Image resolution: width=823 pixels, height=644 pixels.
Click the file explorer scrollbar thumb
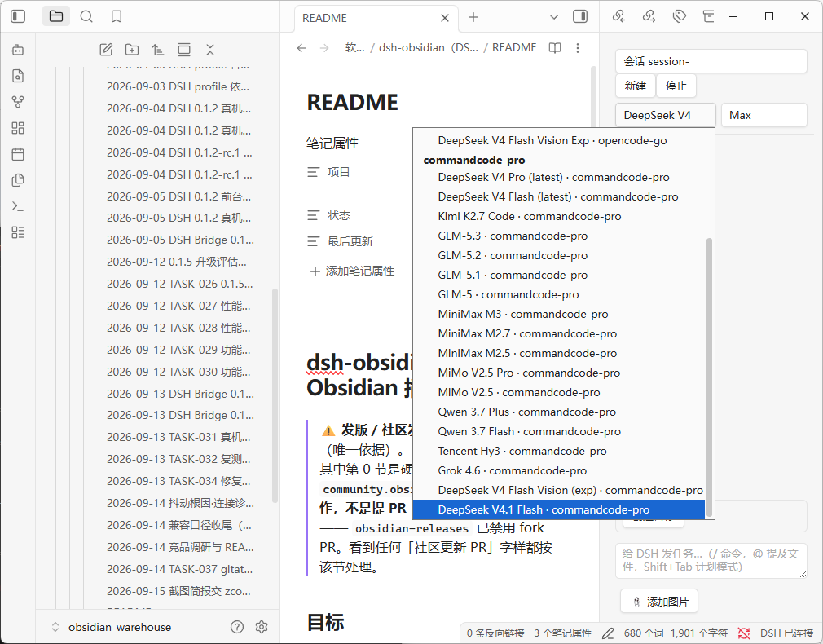275,396
